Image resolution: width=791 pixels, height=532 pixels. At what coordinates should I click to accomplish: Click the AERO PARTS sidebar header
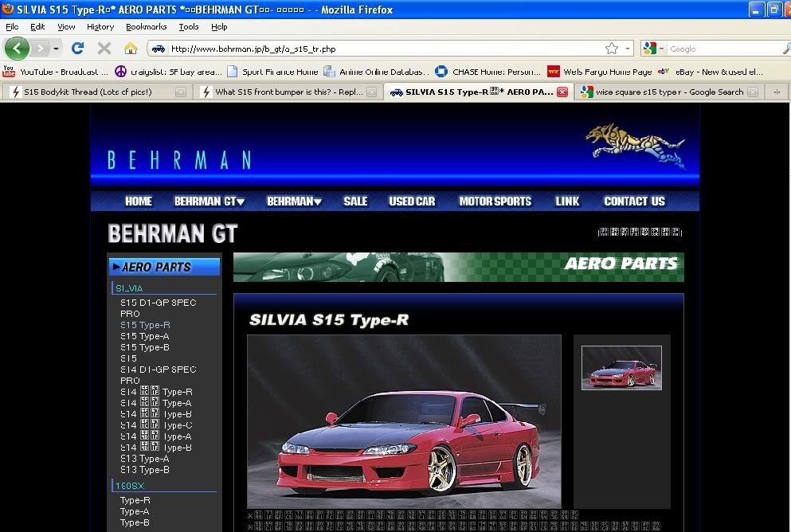pyautogui.click(x=164, y=267)
